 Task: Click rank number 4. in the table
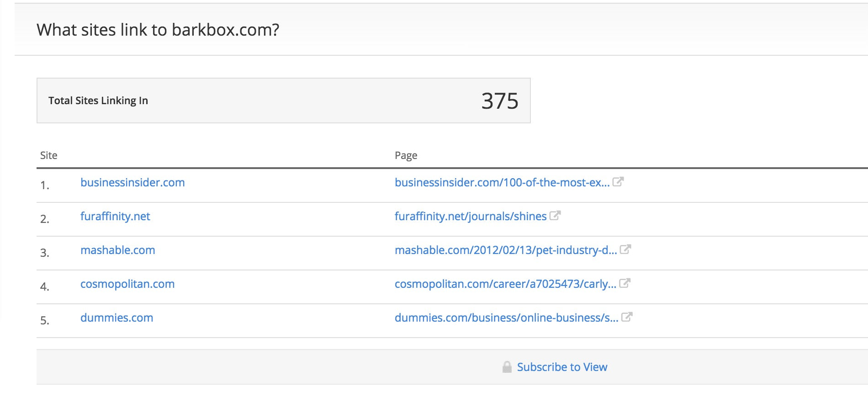(45, 286)
